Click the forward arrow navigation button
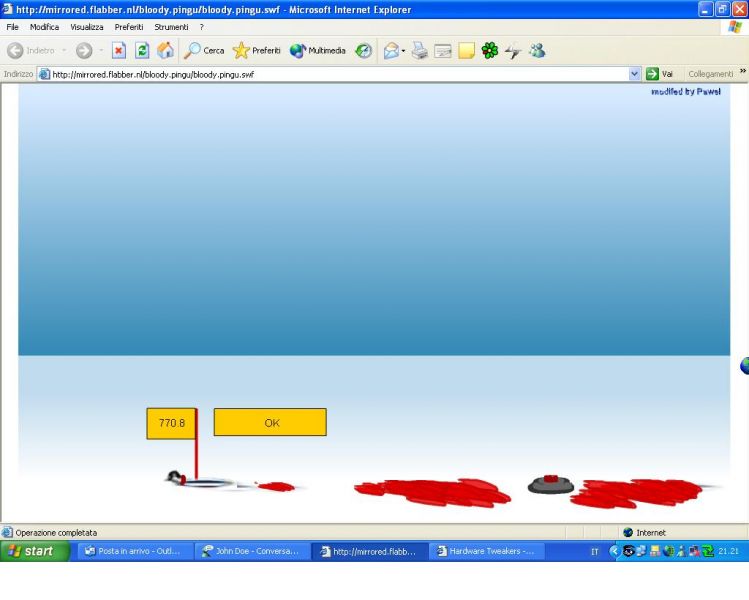The height and width of the screenshot is (600, 749). (x=84, y=51)
